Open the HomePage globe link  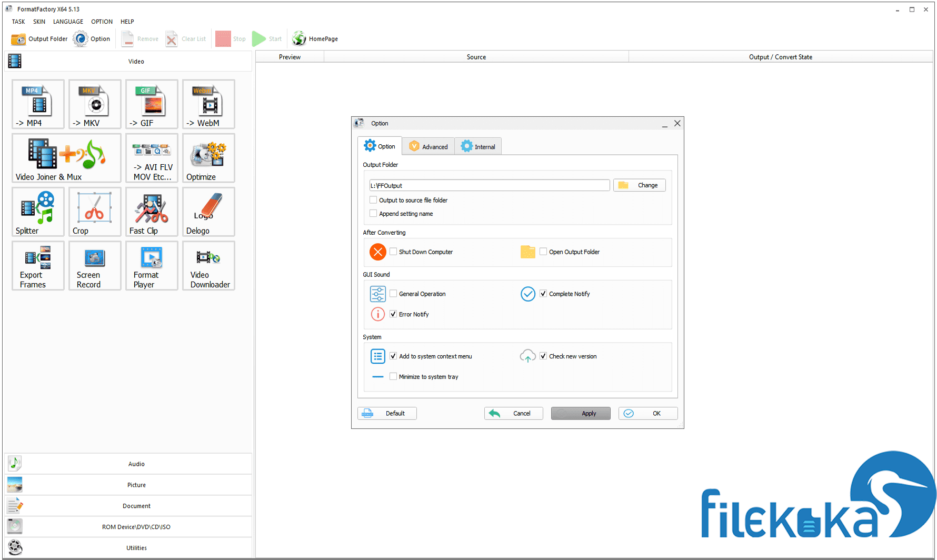tap(315, 39)
